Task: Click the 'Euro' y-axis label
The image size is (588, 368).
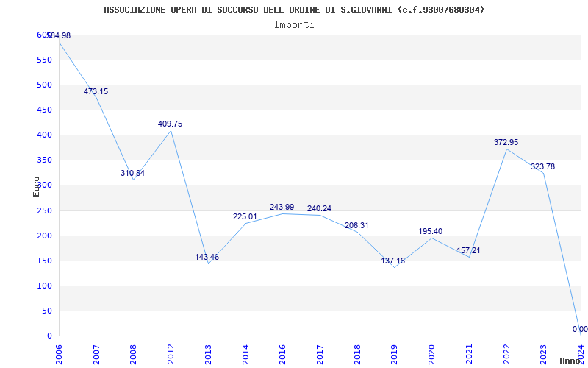Action: pos(36,186)
